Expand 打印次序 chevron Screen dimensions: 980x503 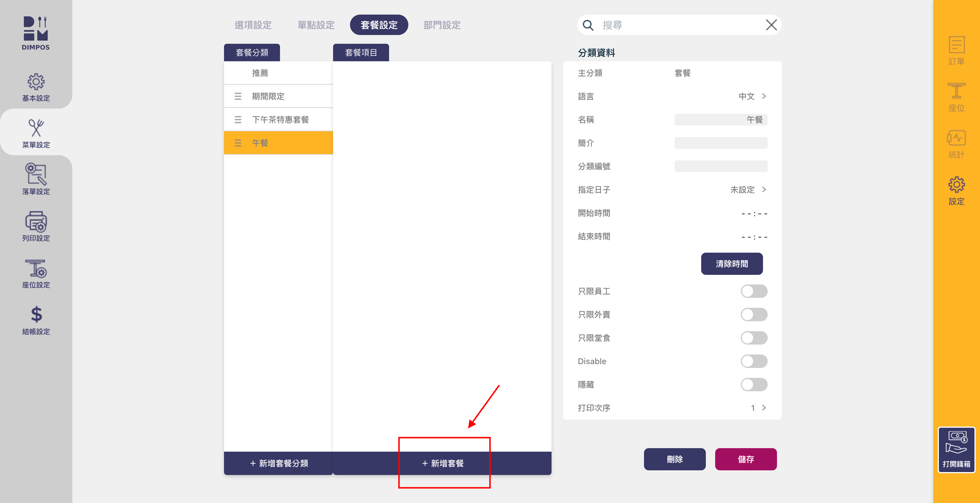coord(764,408)
